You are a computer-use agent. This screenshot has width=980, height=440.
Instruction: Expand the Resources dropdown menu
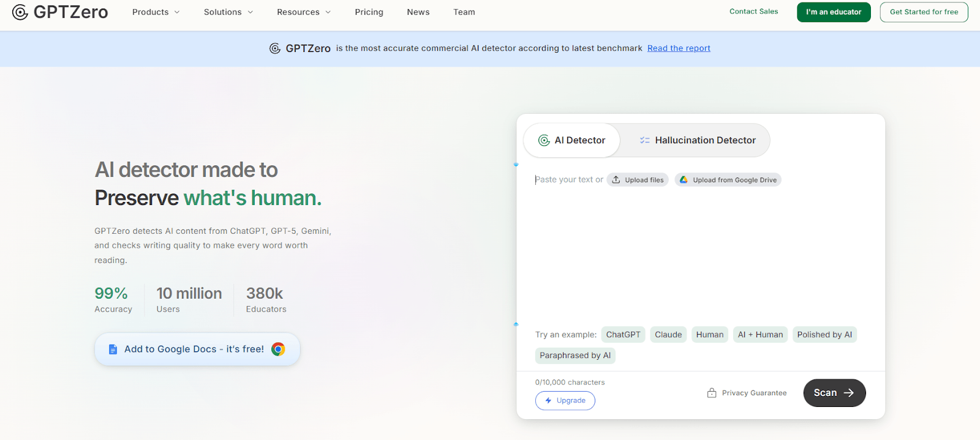tap(304, 12)
